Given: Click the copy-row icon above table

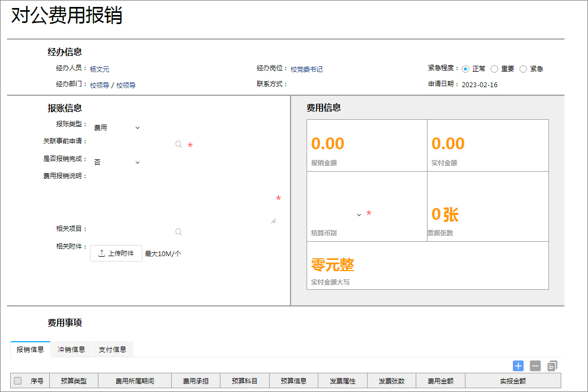Looking at the screenshot, I should [552, 366].
